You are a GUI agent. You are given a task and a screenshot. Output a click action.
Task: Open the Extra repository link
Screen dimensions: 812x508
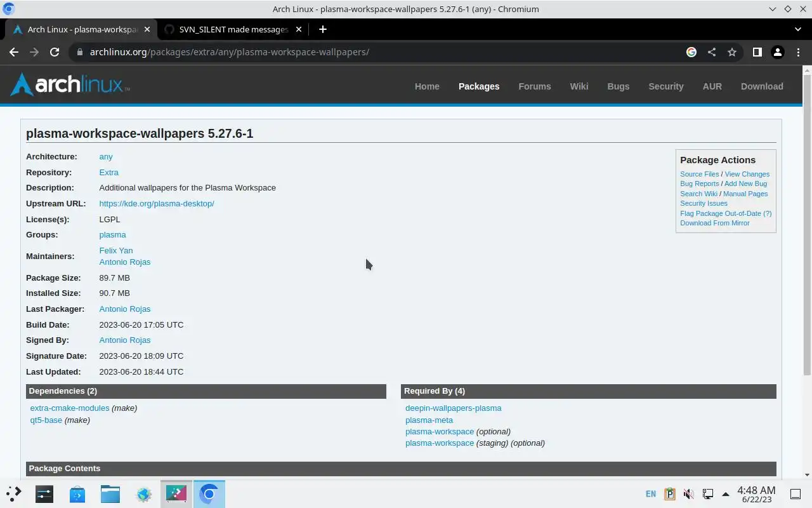tap(108, 173)
